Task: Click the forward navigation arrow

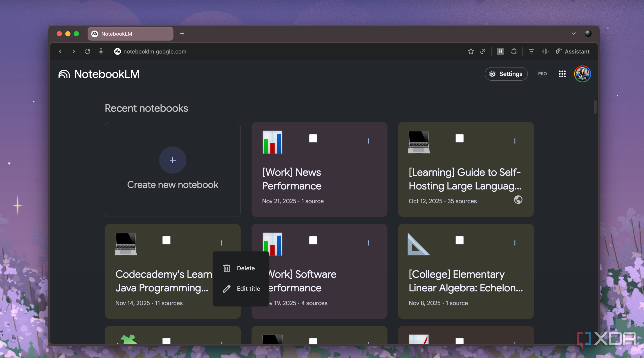Action: [x=74, y=51]
